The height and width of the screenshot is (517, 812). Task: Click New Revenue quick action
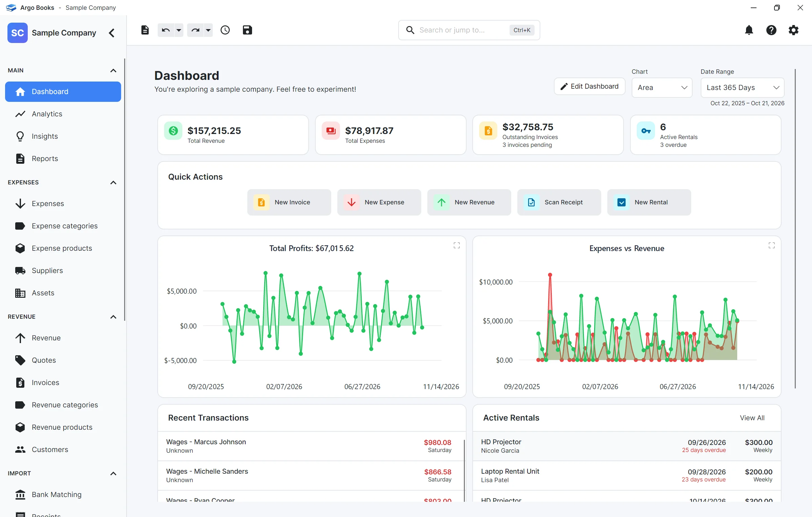click(469, 202)
